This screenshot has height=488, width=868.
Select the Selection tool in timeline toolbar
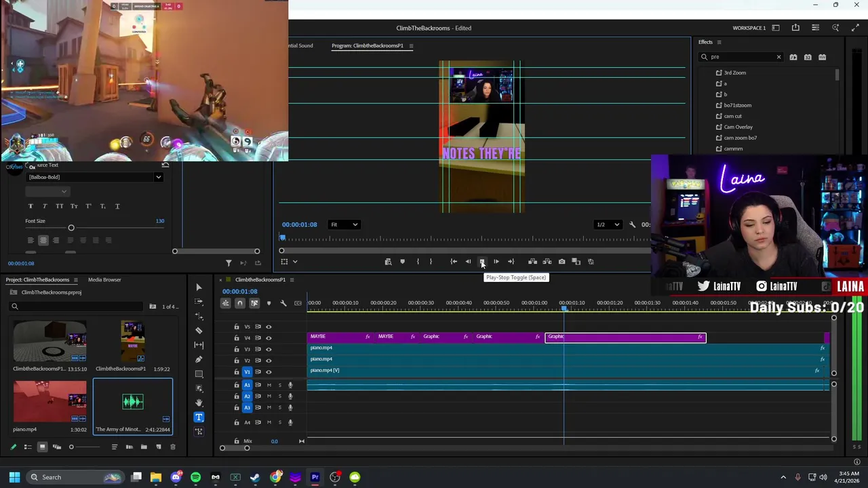199,287
